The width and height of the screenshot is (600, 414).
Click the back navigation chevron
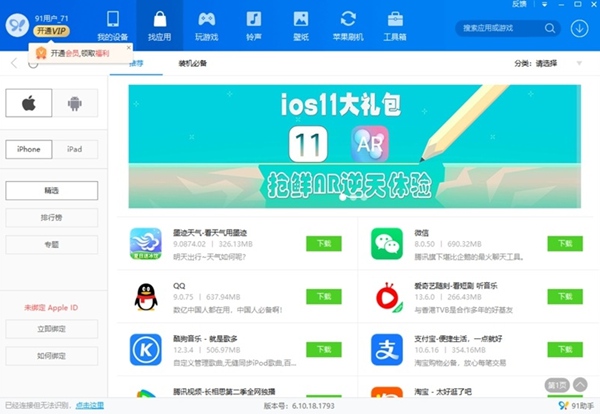pyautogui.click(x=13, y=64)
